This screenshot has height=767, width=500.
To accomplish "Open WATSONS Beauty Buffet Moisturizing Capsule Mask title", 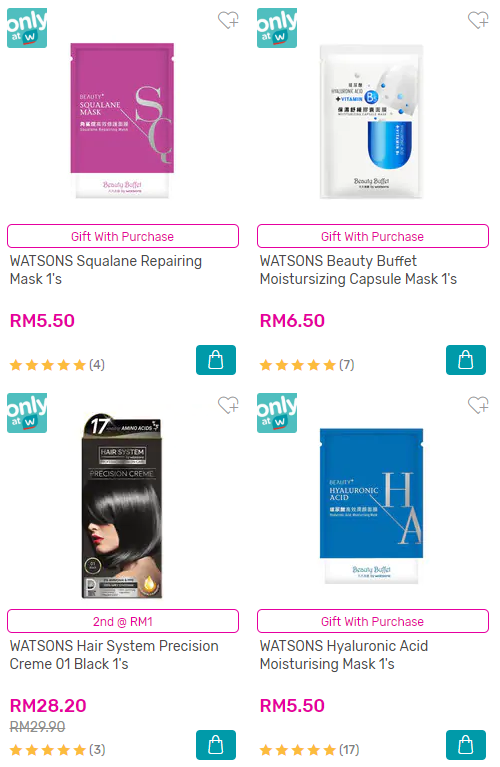I will (x=358, y=270).
